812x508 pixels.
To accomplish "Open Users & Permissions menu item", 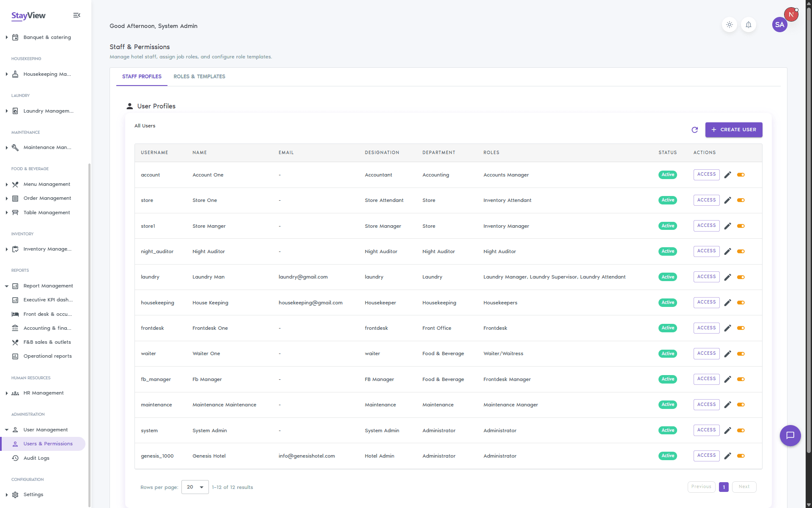I will pyautogui.click(x=43, y=444).
